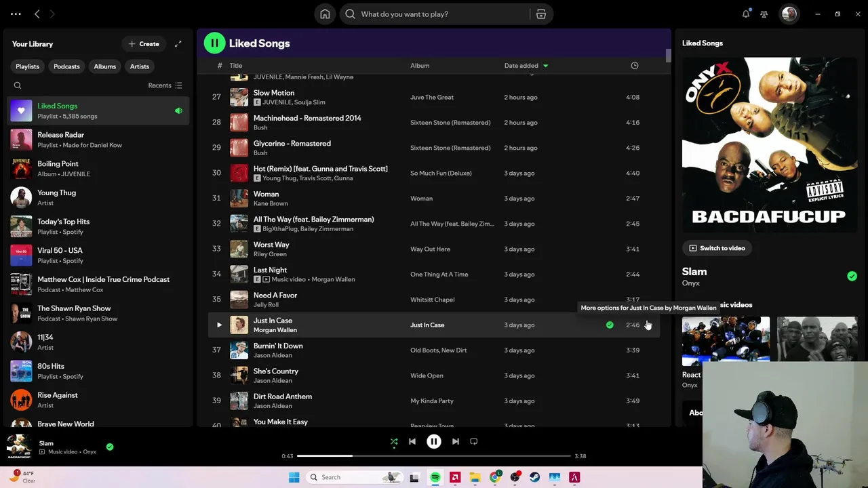Open Rise Against artist in library
The height and width of the screenshot is (488, 868).
[x=98, y=400]
